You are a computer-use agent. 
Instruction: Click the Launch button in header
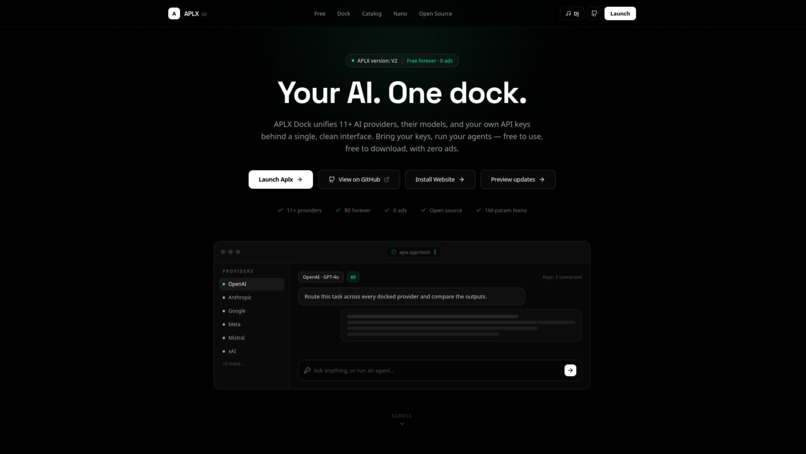coord(620,13)
